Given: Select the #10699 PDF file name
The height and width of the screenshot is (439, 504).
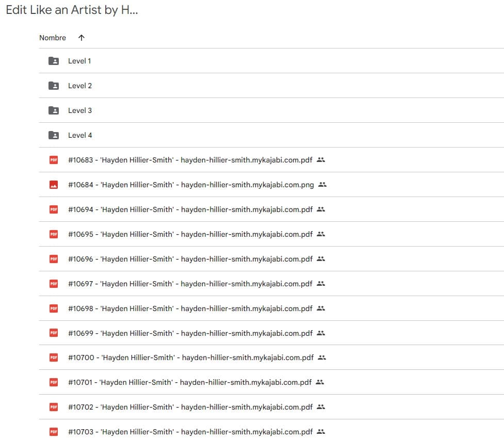Looking at the screenshot, I should click(190, 333).
